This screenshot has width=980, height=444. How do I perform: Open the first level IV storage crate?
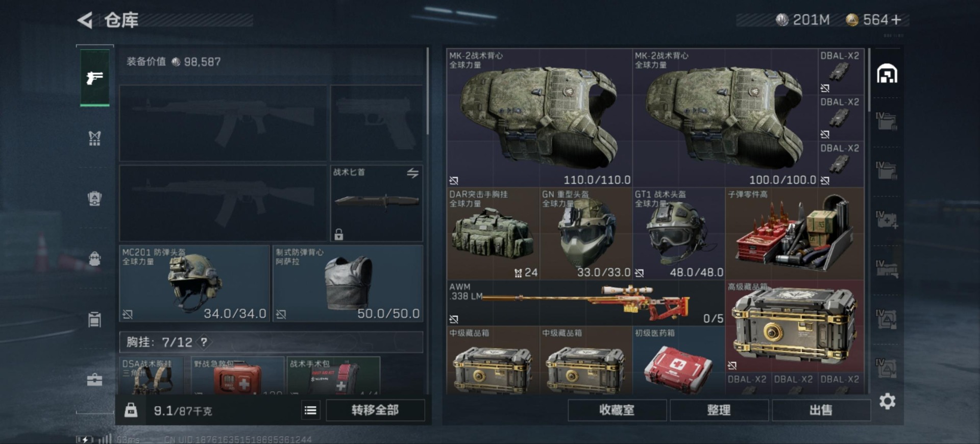887,121
